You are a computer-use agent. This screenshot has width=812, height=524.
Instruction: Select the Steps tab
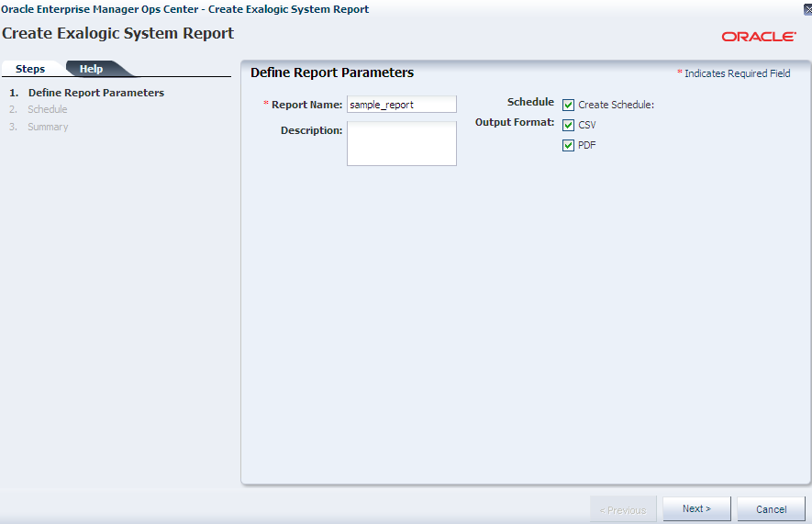click(x=30, y=69)
